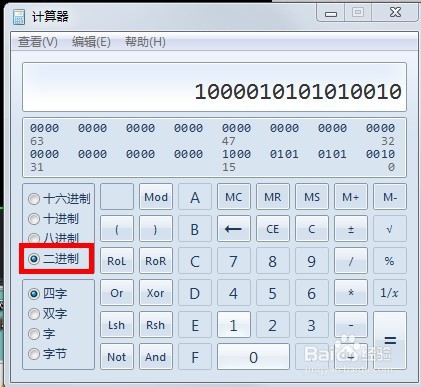421x387 pixels.
Task: Click the right parenthesis button
Action: coord(156,229)
